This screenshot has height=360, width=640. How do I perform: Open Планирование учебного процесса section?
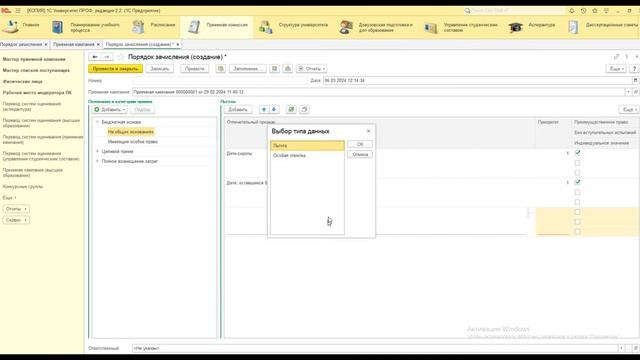86,27
